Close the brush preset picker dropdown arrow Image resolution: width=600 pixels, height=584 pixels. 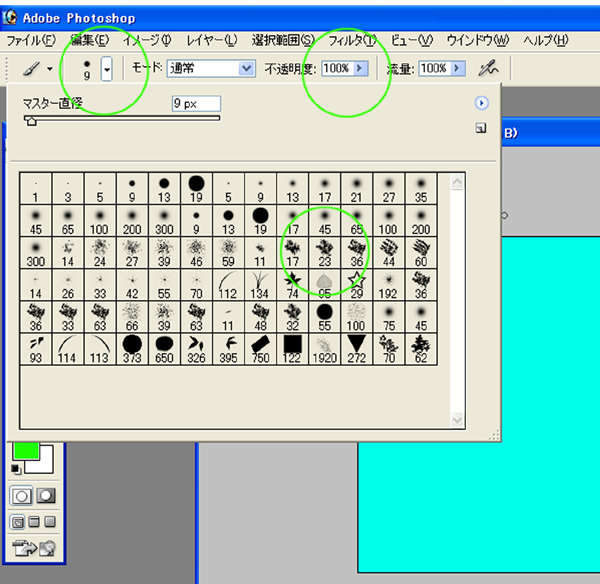tap(107, 69)
